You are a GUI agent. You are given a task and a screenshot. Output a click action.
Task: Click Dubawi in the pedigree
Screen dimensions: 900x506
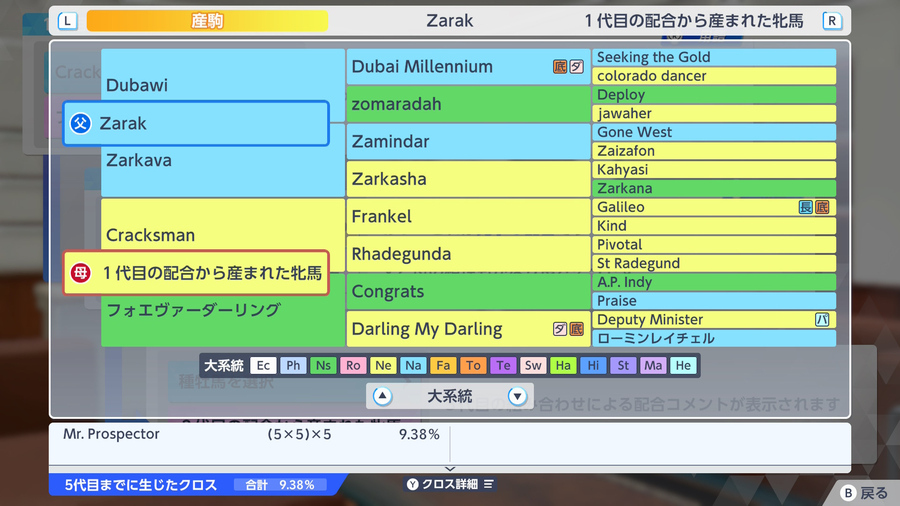pos(137,85)
